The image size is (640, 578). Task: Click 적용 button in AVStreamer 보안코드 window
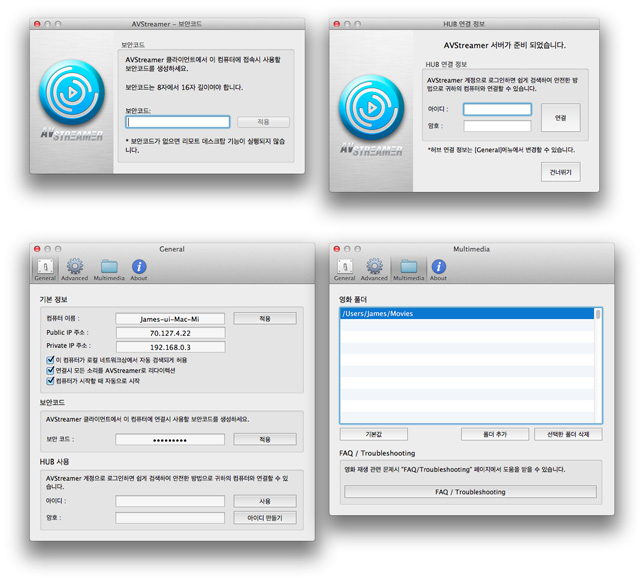[263, 122]
